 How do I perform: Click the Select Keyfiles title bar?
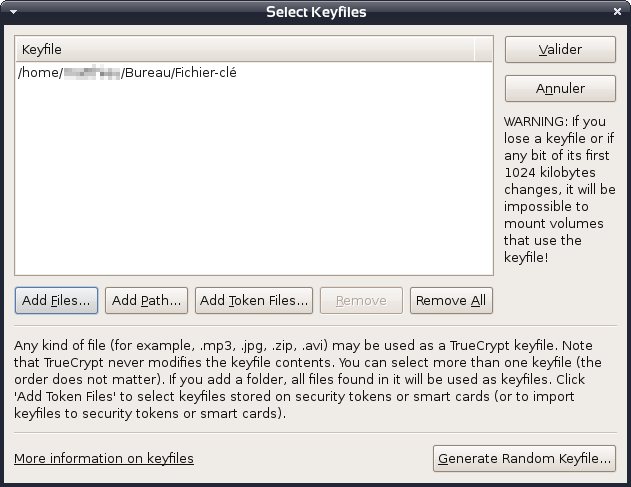(x=316, y=12)
